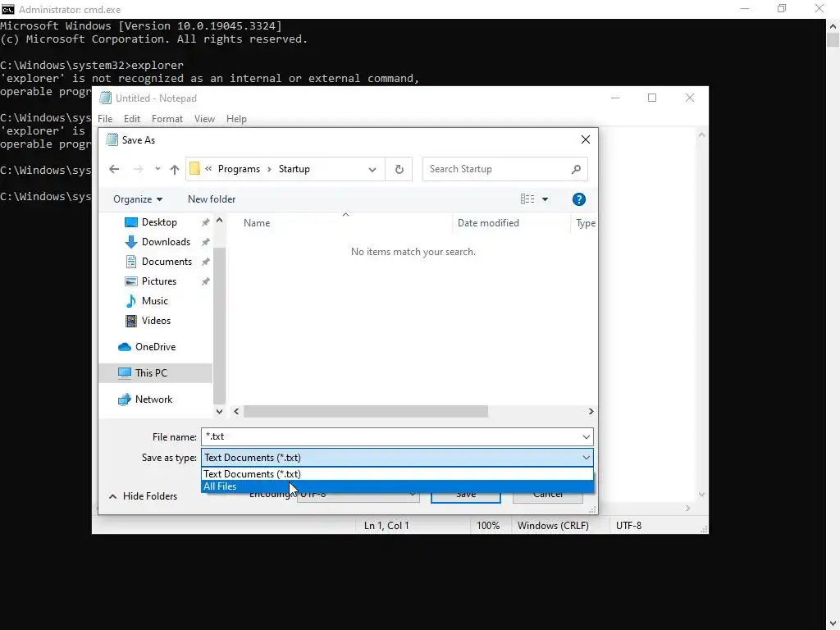
Task: Refresh the Startup folder listing
Action: 399,169
